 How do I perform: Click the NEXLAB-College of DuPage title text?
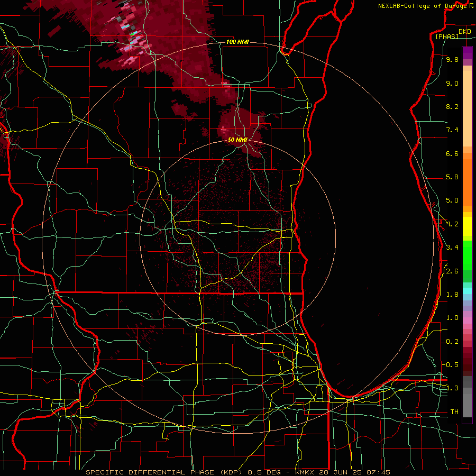click(422, 6)
